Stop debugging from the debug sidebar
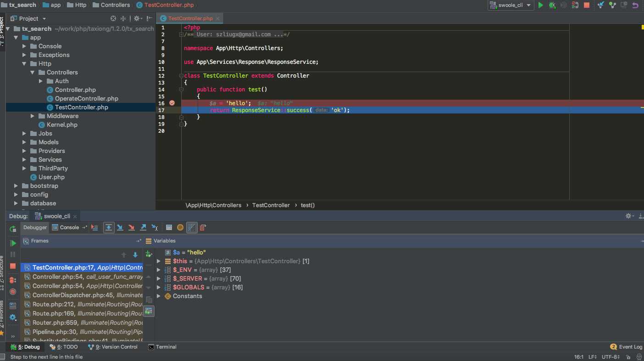644x361 pixels. click(x=13, y=266)
